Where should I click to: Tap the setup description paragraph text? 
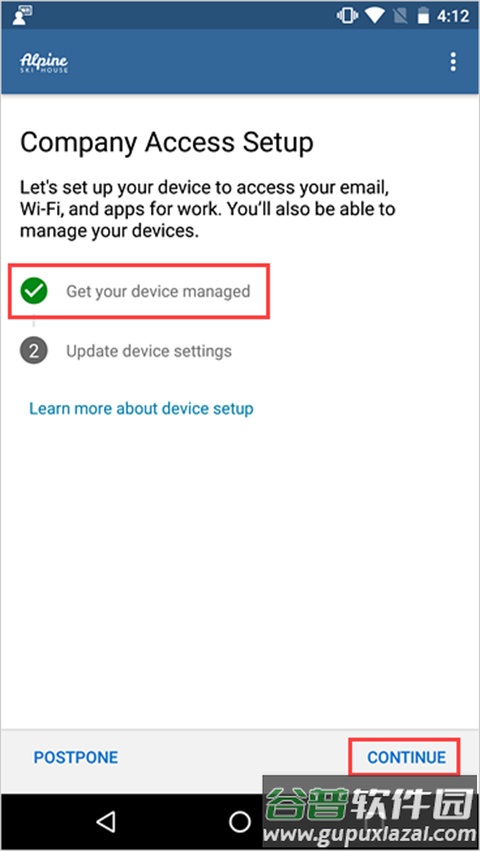(207, 209)
